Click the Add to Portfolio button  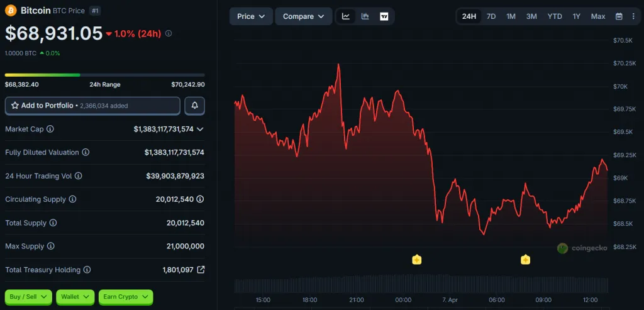(x=92, y=106)
